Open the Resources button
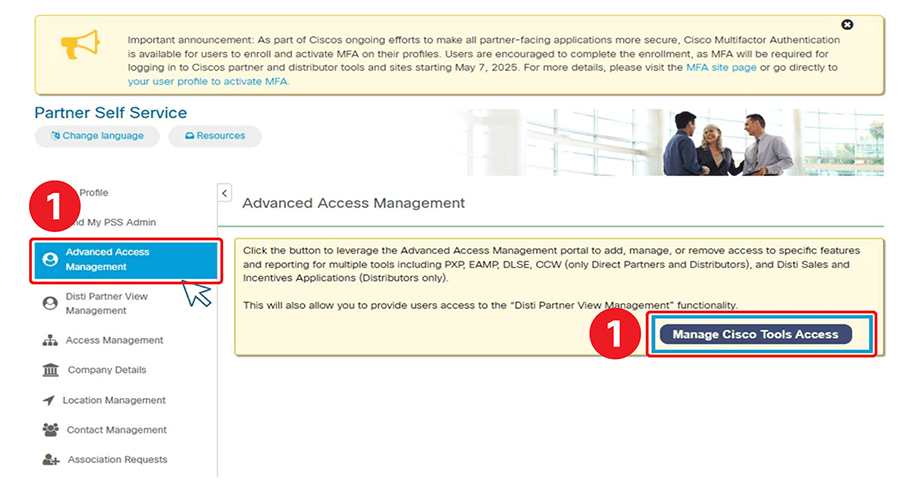This screenshot has height=491, width=920. pos(214,136)
